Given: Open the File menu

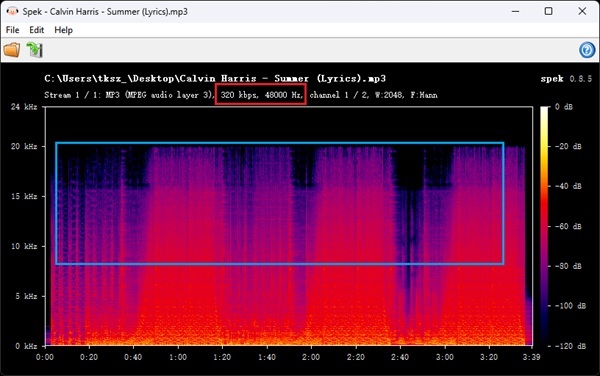Looking at the screenshot, I should (x=12, y=30).
